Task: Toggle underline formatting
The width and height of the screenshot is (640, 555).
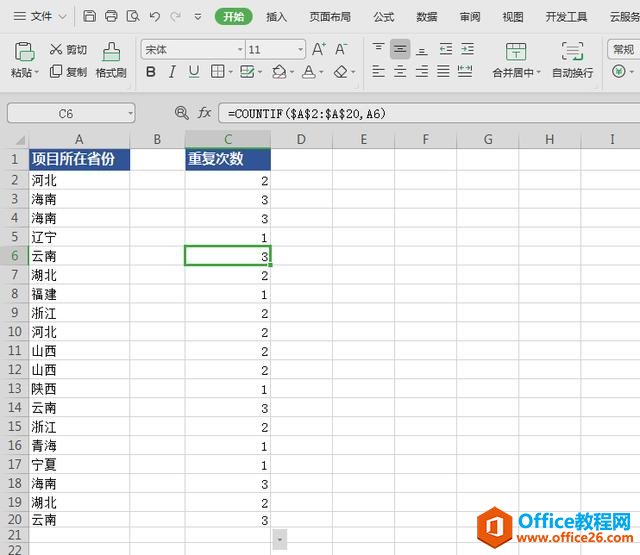Action: click(194, 72)
